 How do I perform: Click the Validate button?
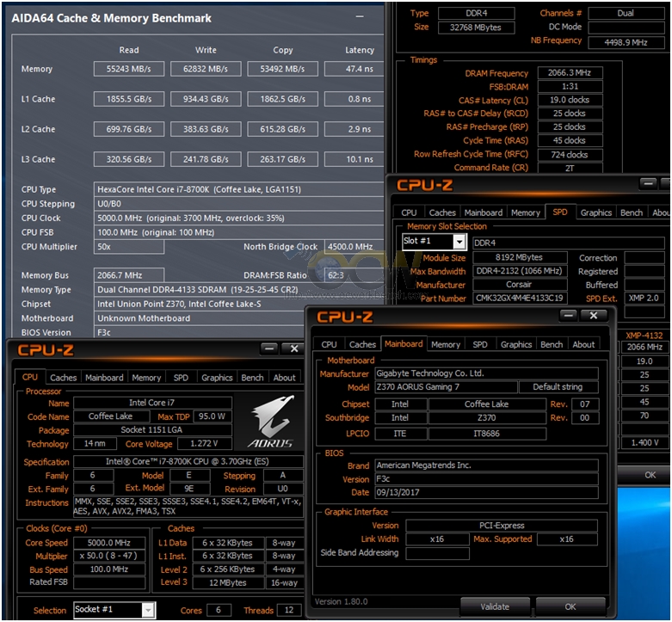(x=495, y=607)
